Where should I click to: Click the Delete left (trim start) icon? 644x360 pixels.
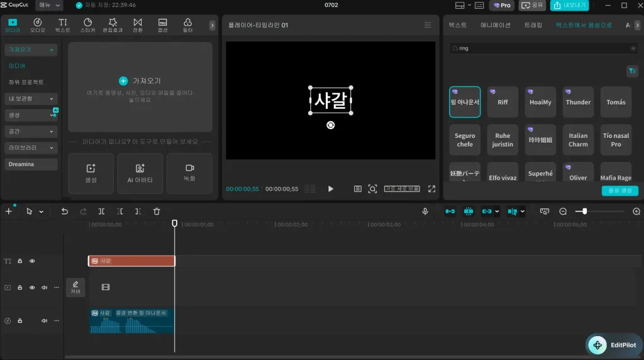pos(120,211)
